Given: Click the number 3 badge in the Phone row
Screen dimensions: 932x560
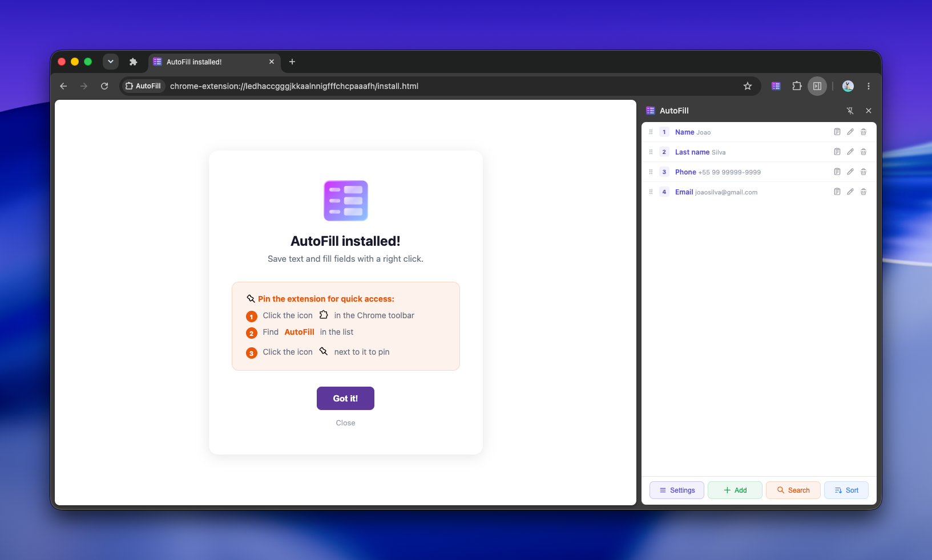Looking at the screenshot, I should coord(664,172).
